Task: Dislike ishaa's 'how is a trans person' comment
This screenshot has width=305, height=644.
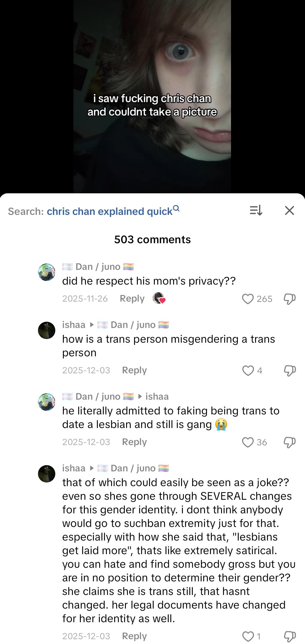Action: coord(289,370)
